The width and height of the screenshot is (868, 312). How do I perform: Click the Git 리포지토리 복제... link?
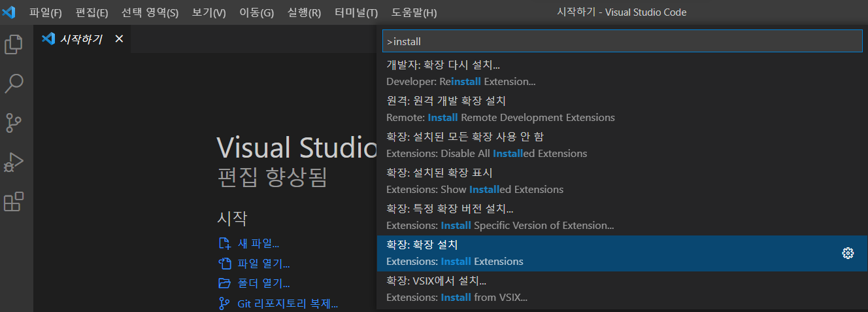click(288, 303)
